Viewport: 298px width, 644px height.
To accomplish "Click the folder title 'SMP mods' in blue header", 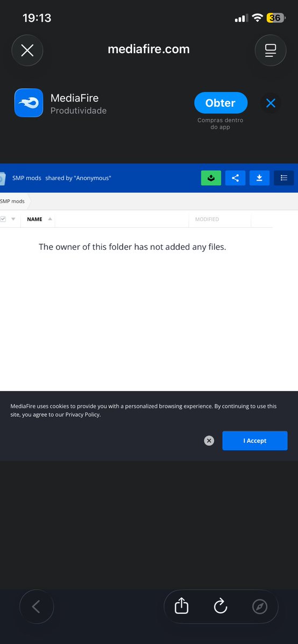I will [x=27, y=178].
